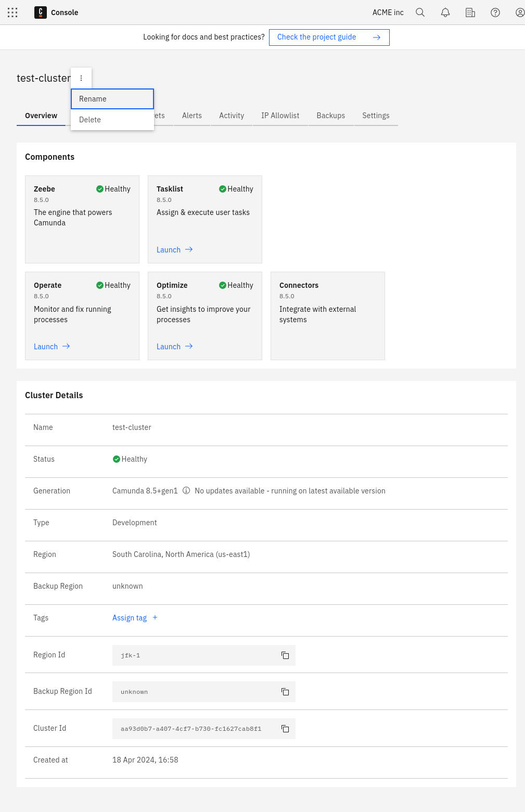Click the search magnifier icon
This screenshot has width=525, height=812.
coord(420,12)
